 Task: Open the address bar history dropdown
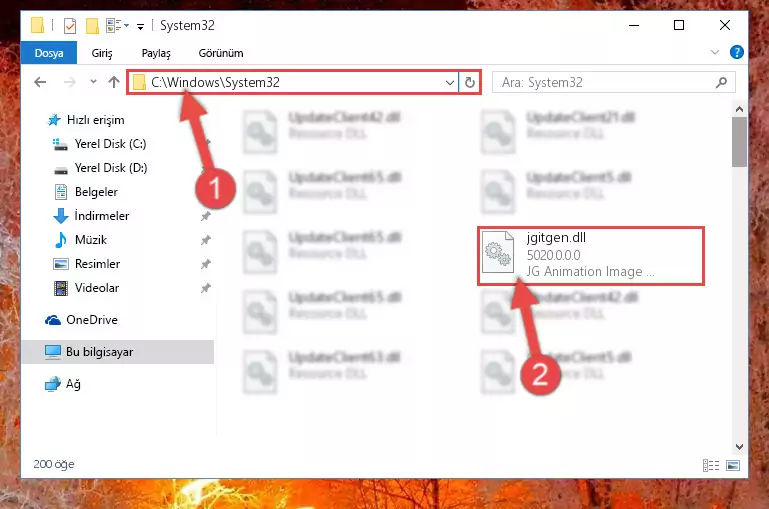pos(449,82)
